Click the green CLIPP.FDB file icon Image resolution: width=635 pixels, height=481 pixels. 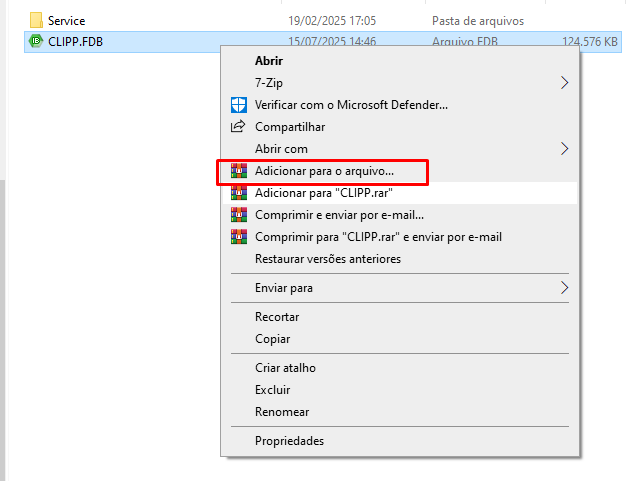[x=37, y=41]
